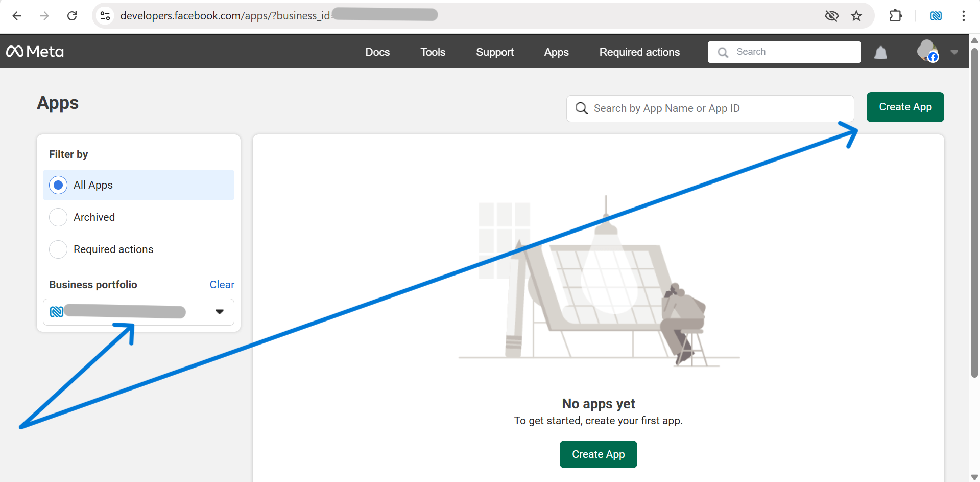Click the profile avatar picture
The width and height of the screenshot is (980, 482).
[x=926, y=51]
